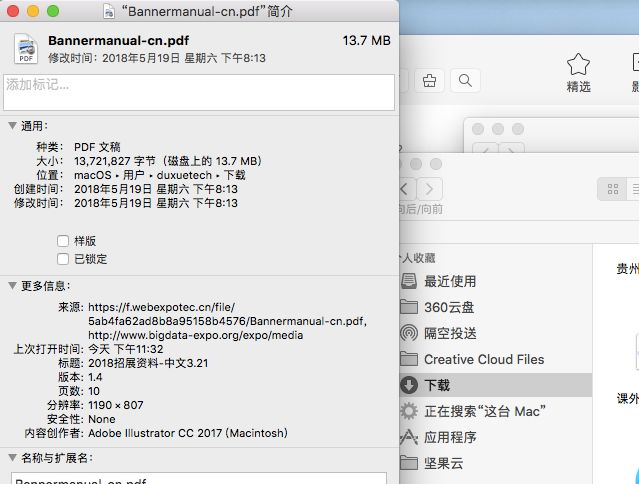Open 应用程序 in the sidebar
This screenshot has width=639, height=484.
pyautogui.click(x=450, y=438)
